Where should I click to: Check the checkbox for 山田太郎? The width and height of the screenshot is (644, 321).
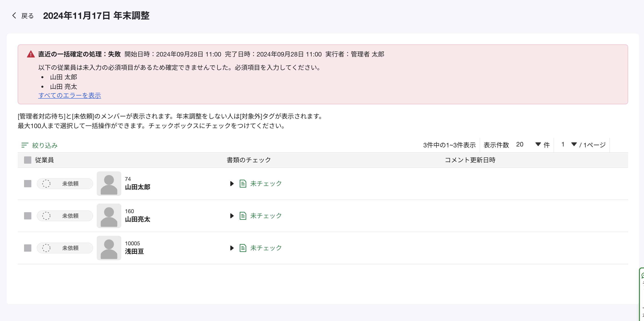[27, 183]
